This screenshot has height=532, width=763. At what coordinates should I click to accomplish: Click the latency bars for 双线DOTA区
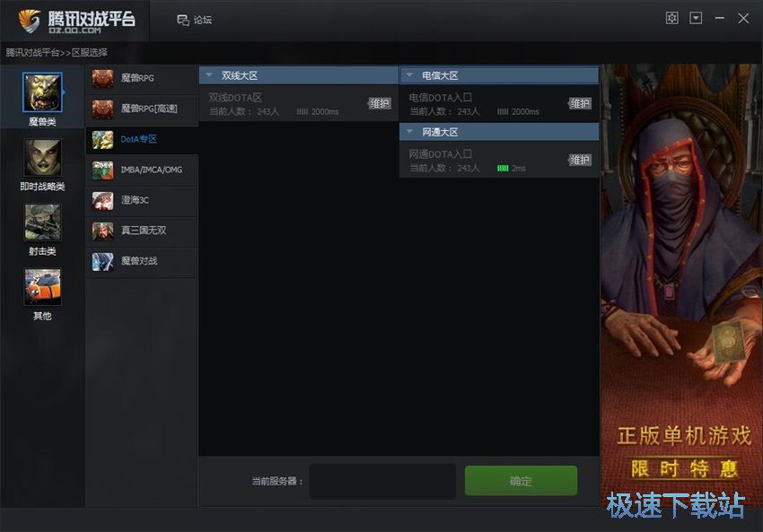pyautogui.click(x=303, y=112)
